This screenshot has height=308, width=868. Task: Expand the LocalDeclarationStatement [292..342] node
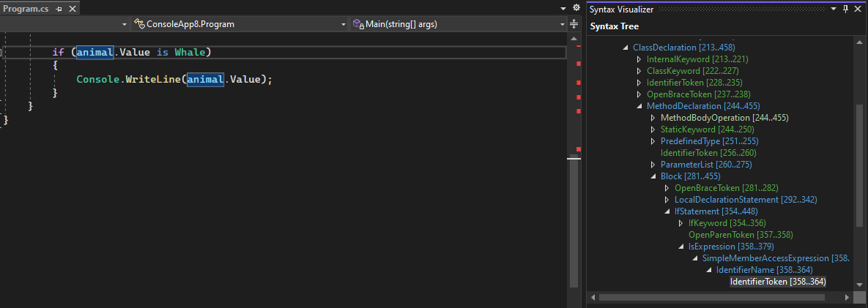pos(667,200)
